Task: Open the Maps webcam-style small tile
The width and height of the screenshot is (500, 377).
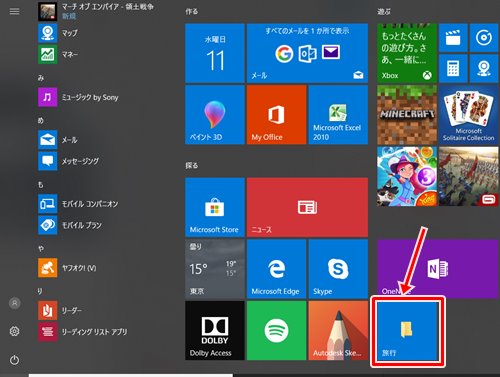Action: click(484, 69)
